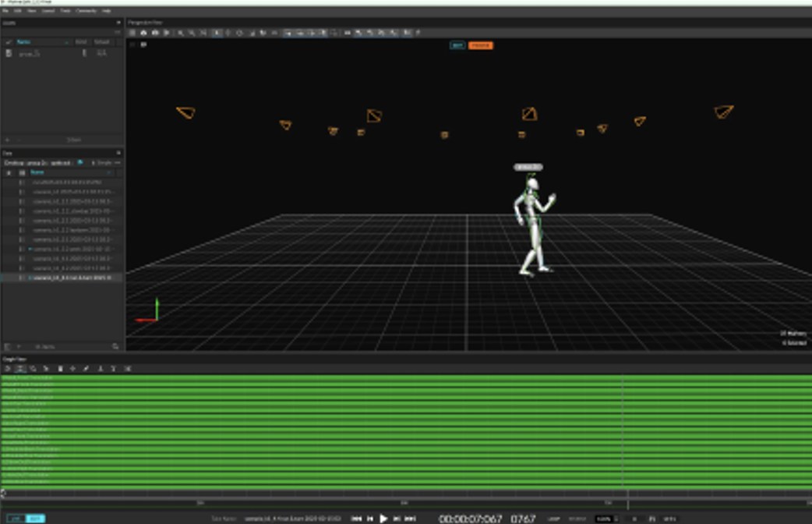Sort takes by the Data pane Name column

pyautogui.click(x=70, y=172)
